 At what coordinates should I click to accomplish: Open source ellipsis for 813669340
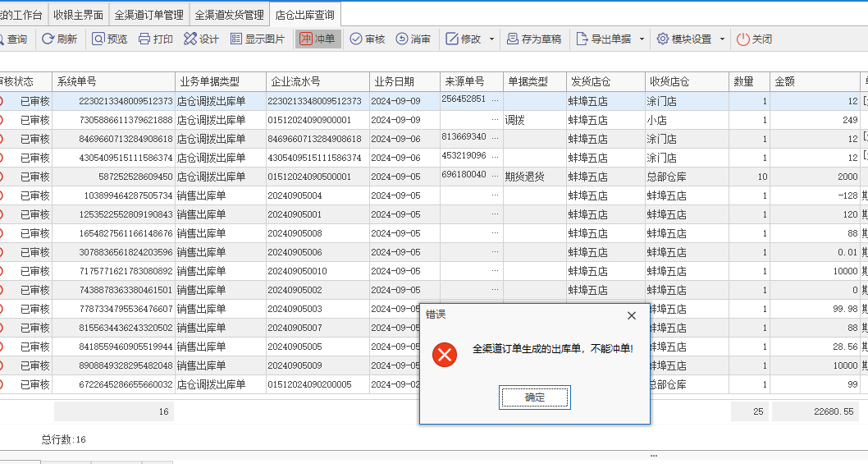click(x=495, y=139)
